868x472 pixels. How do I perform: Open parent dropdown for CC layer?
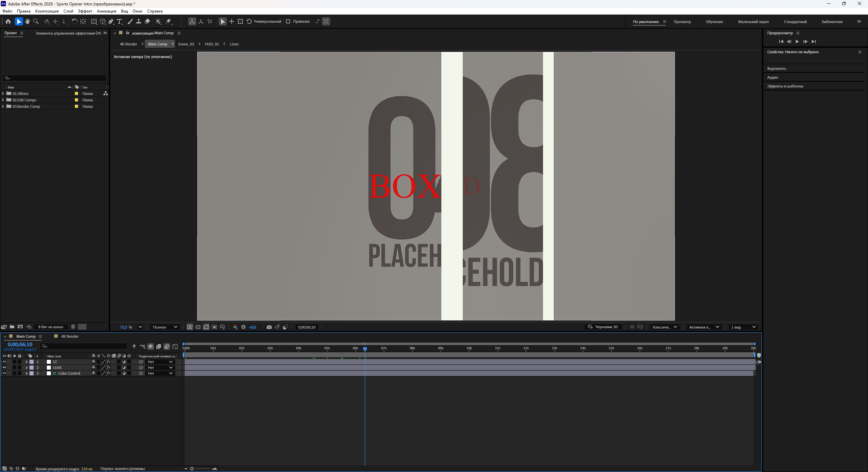tap(160, 362)
